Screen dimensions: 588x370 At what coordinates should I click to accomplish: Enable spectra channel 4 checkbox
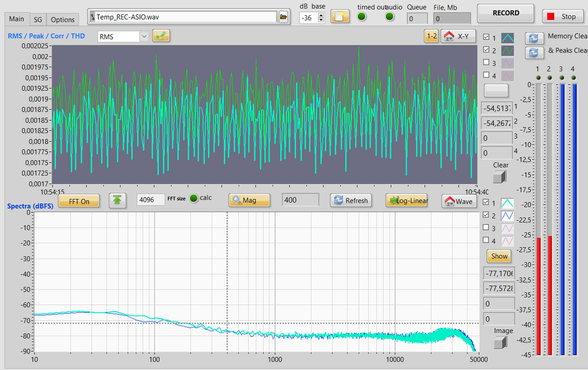pos(486,240)
